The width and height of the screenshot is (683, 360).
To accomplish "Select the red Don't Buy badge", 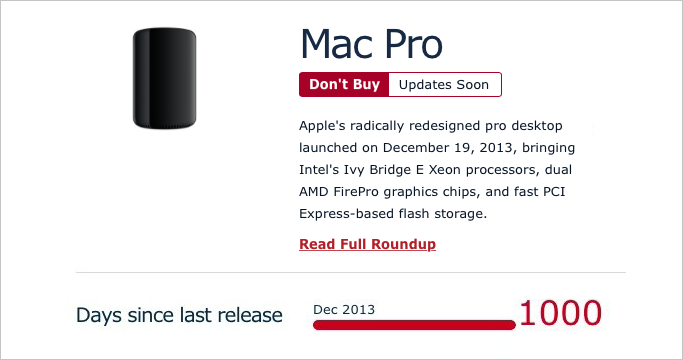I will point(344,85).
